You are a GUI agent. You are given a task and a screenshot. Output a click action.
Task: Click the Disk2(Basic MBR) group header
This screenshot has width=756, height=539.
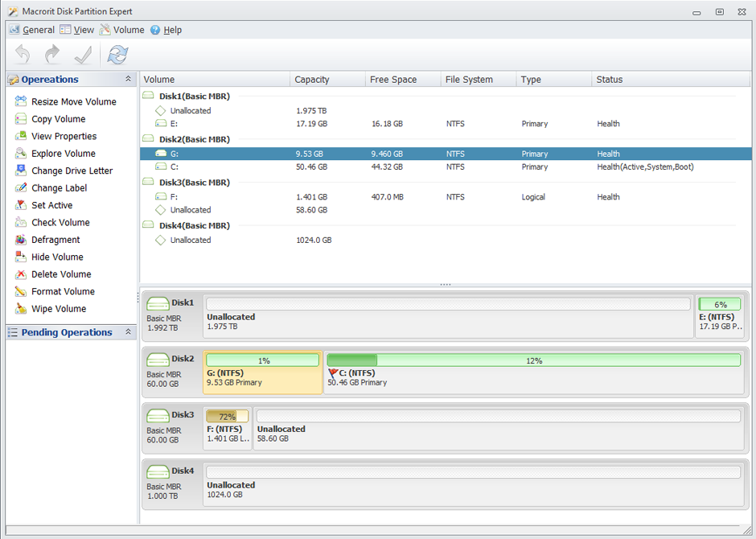pos(195,139)
